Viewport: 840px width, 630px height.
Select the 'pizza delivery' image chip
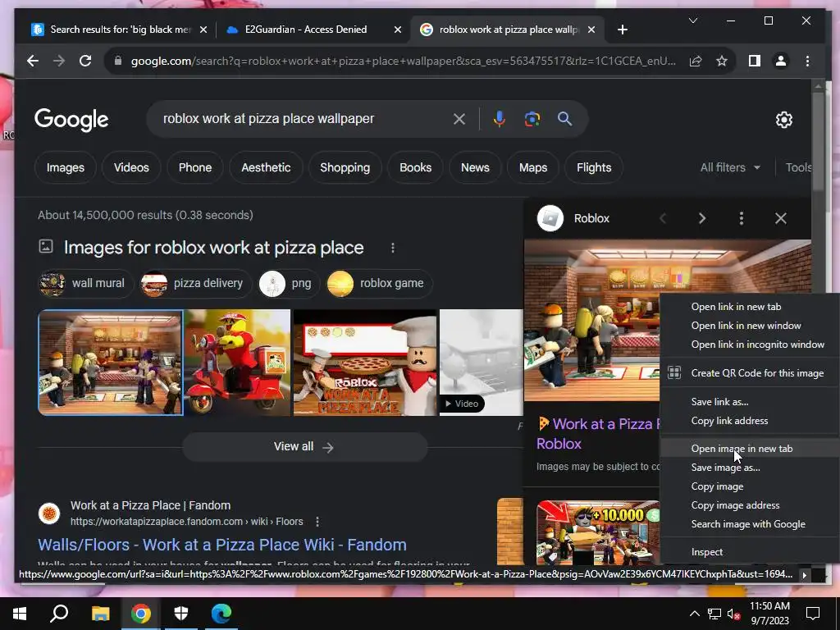pos(195,283)
